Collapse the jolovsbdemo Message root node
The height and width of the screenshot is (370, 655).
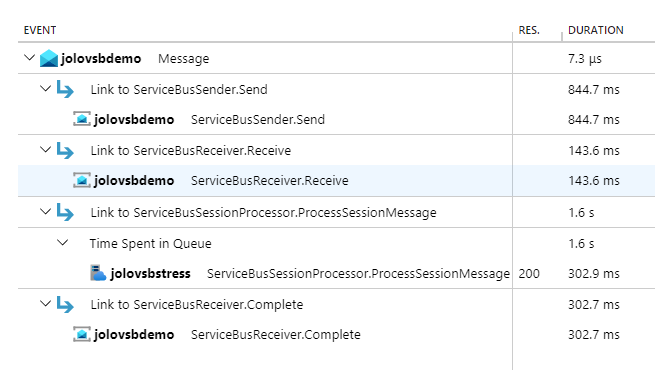click(29, 57)
